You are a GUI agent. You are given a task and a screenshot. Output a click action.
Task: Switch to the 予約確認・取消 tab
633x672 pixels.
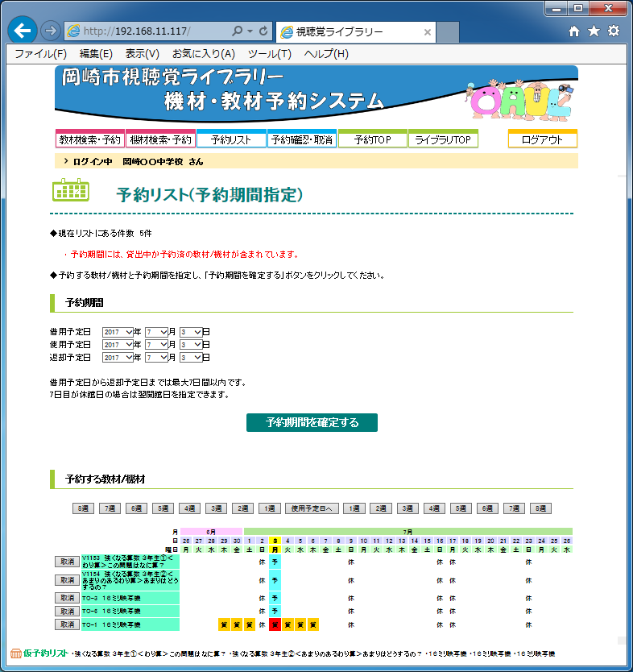point(301,139)
